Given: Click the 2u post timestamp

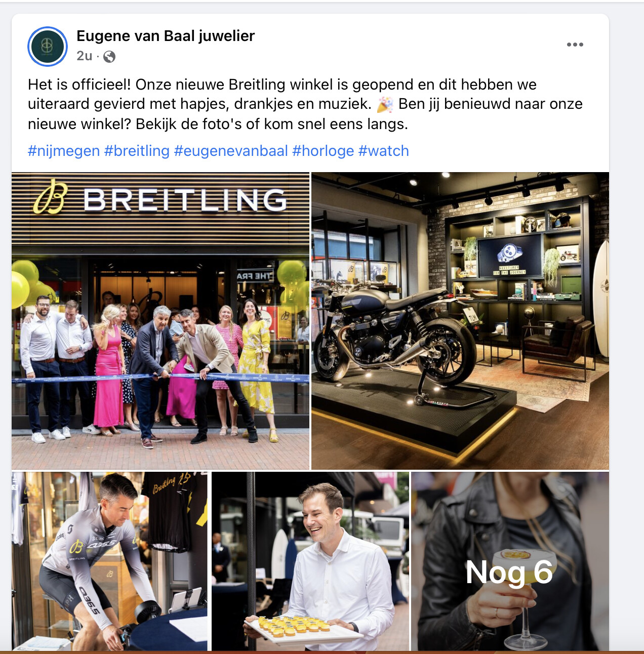Looking at the screenshot, I should [x=85, y=56].
